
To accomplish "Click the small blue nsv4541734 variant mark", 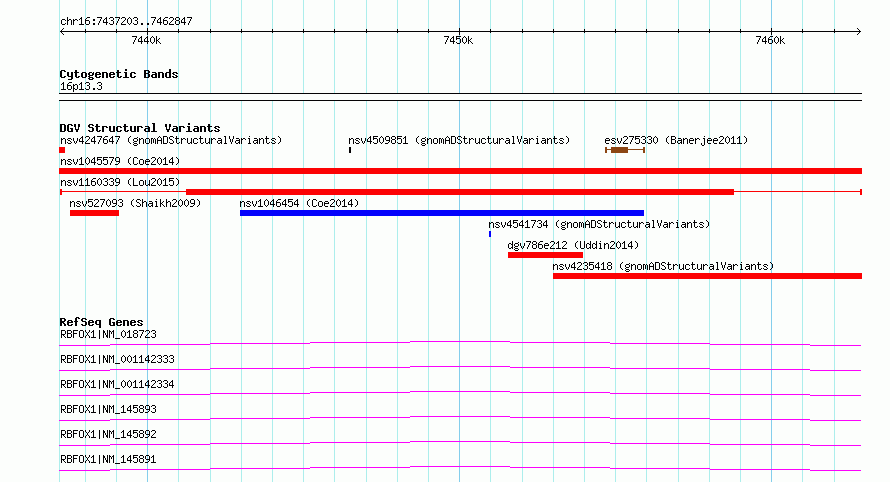I will (490, 234).
